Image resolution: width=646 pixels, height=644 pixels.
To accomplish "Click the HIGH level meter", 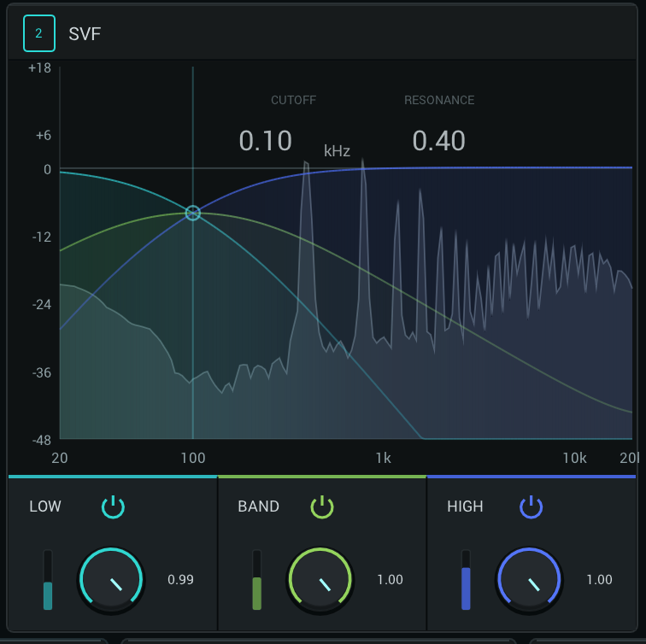I will 466,580.
